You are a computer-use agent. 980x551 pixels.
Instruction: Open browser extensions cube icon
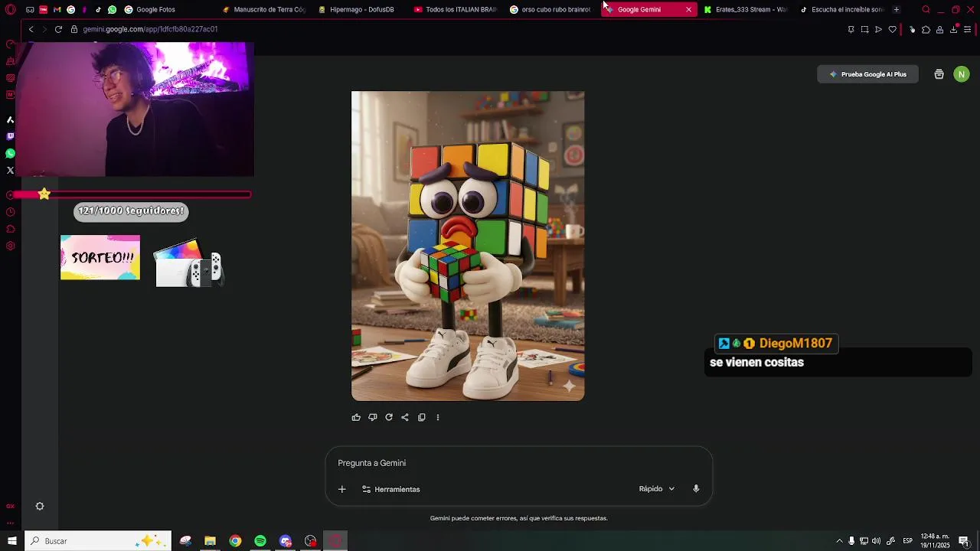coord(926,29)
